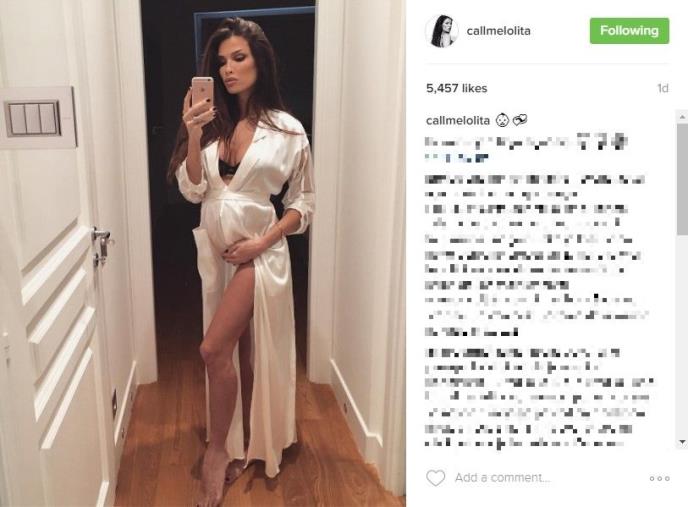Image resolution: width=688 pixels, height=507 pixels.
Task: Select the last blurred caption paragraph
Action: tap(539, 398)
